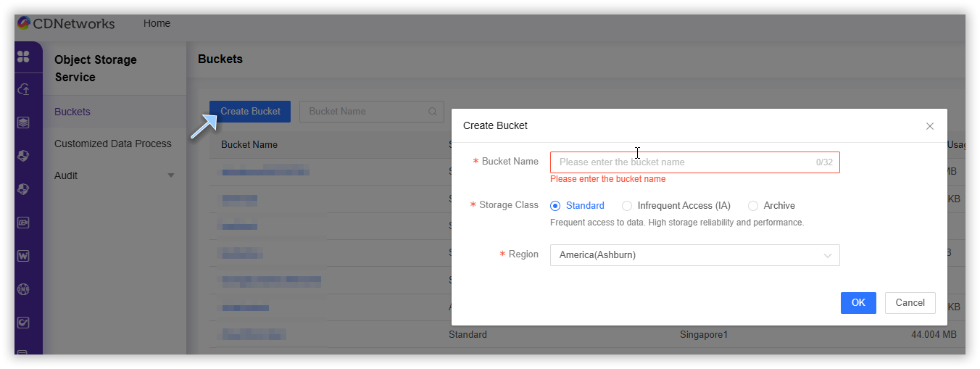Image resolution: width=980 pixels, height=369 pixels.
Task: Open the Home tab in top bar
Action: (157, 23)
